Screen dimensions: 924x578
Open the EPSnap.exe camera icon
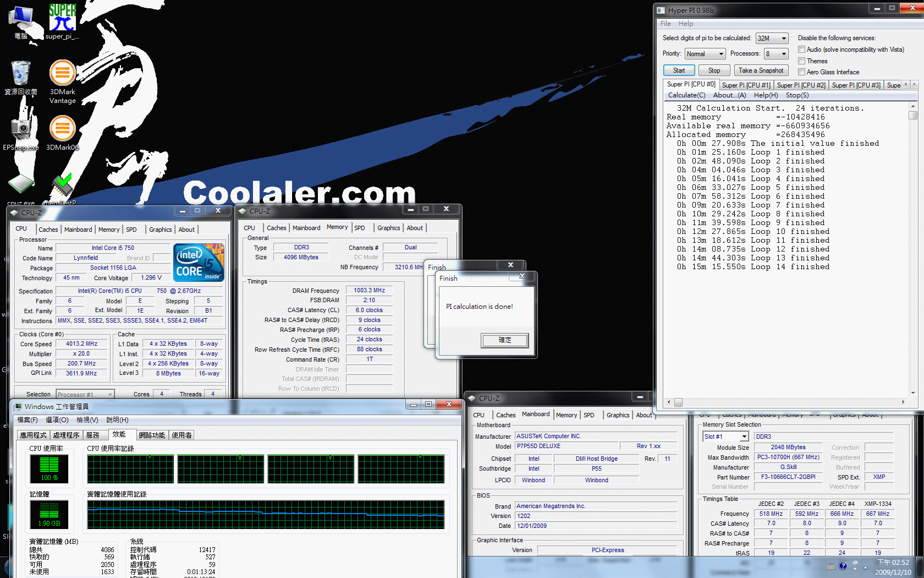point(21,133)
